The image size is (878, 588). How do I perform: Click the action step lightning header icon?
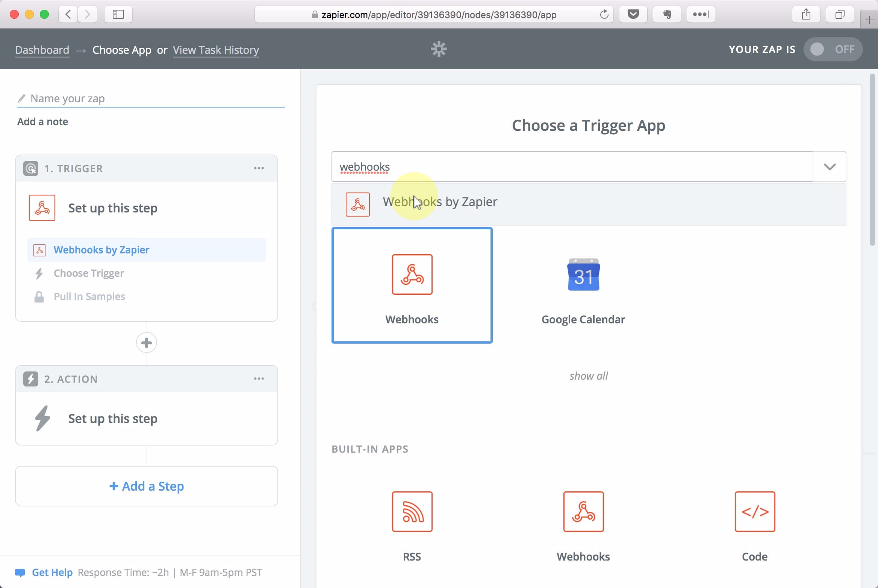pos(31,379)
